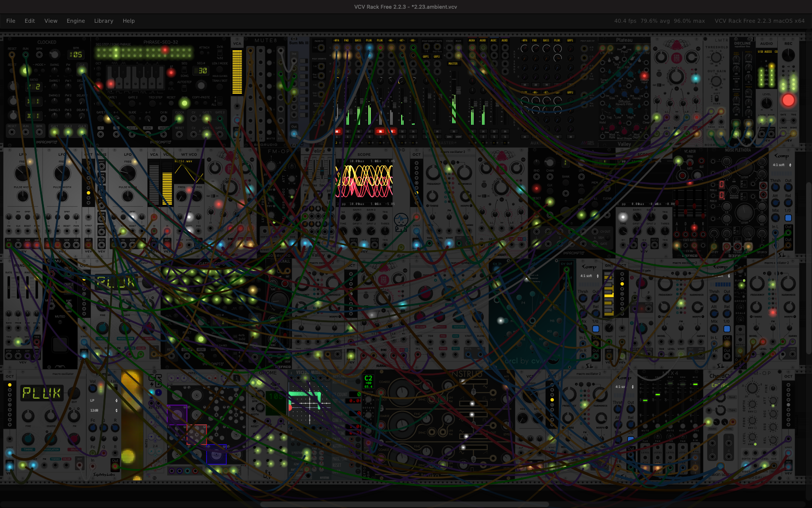Viewport: 812px width, 508px height.
Task: Open the 4:1 soft dropdown on third-row middle Komp
Action: (x=589, y=276)
